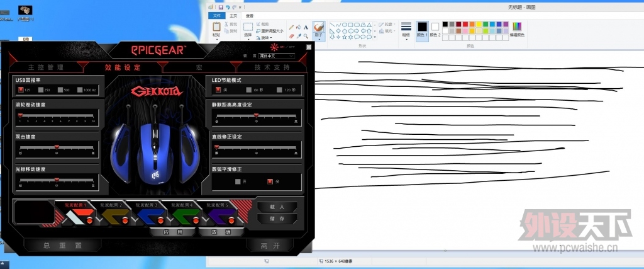Viewport: 644px width, 269px height.
Task: Pick the Oval shape in Paint shapes gallery
Action: (344, 25)
